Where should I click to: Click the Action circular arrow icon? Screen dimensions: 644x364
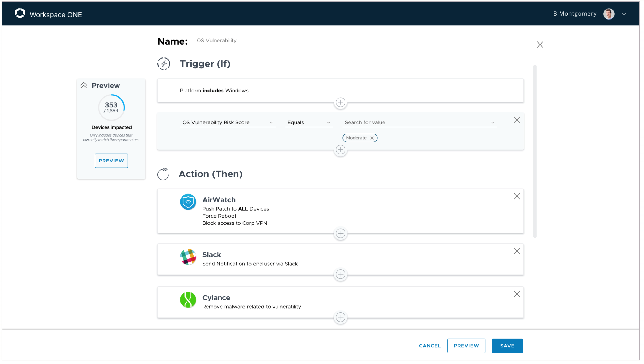point(163,174)
